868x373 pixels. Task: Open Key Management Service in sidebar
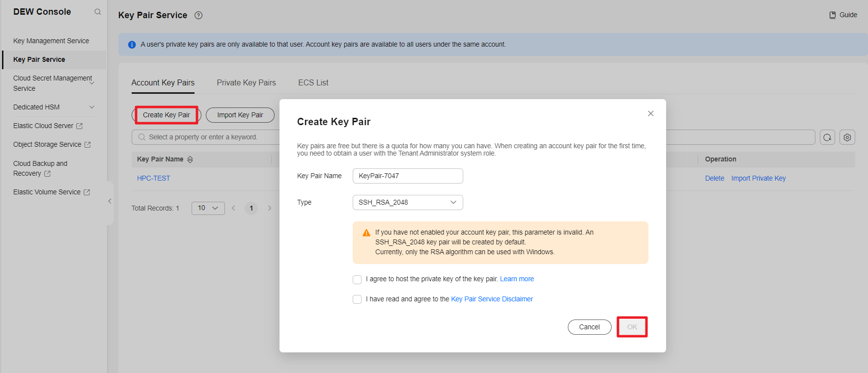(51, 41)
